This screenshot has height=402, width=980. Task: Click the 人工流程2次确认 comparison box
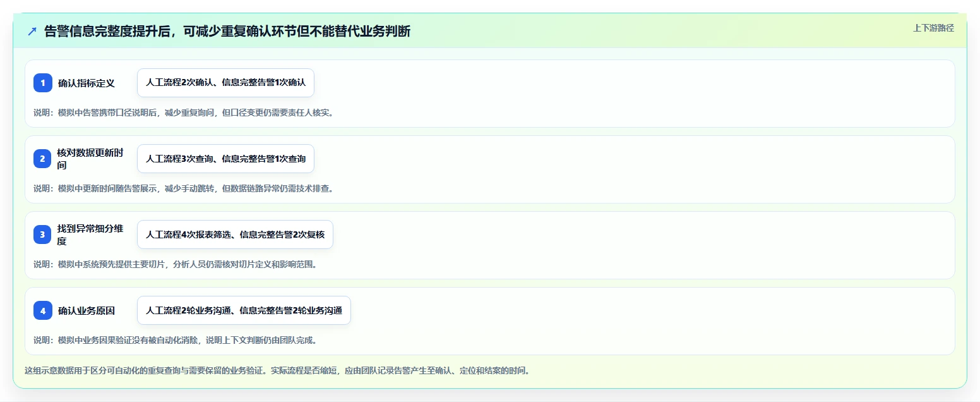(225, 83)
